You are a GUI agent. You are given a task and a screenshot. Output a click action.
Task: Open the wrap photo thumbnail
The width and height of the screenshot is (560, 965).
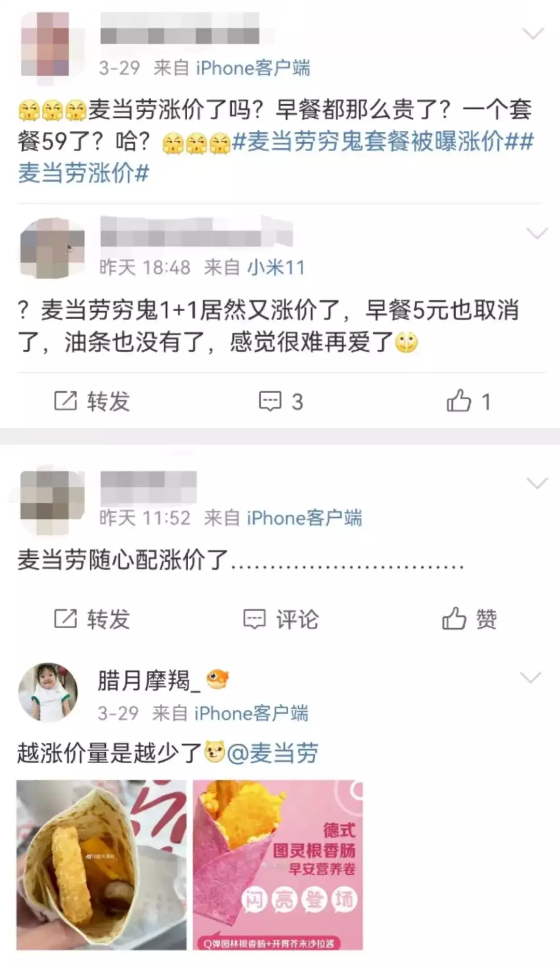tap(101, 865)
